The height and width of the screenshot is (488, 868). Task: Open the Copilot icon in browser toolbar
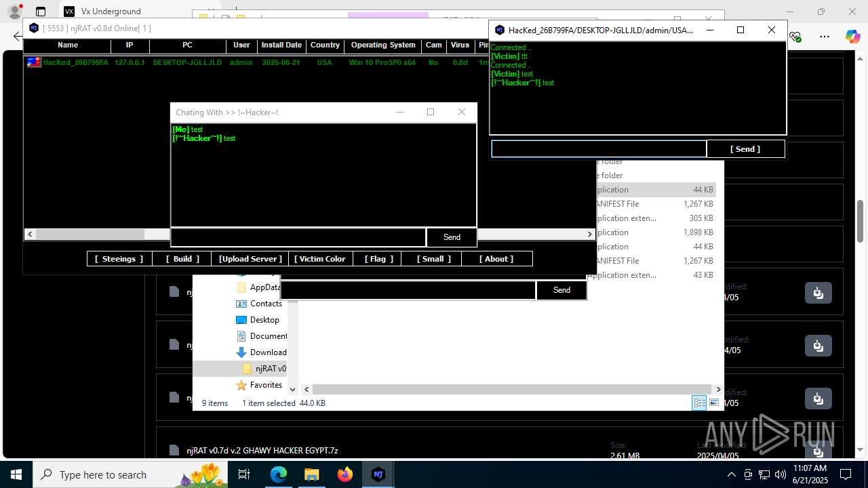coord(852,37)
